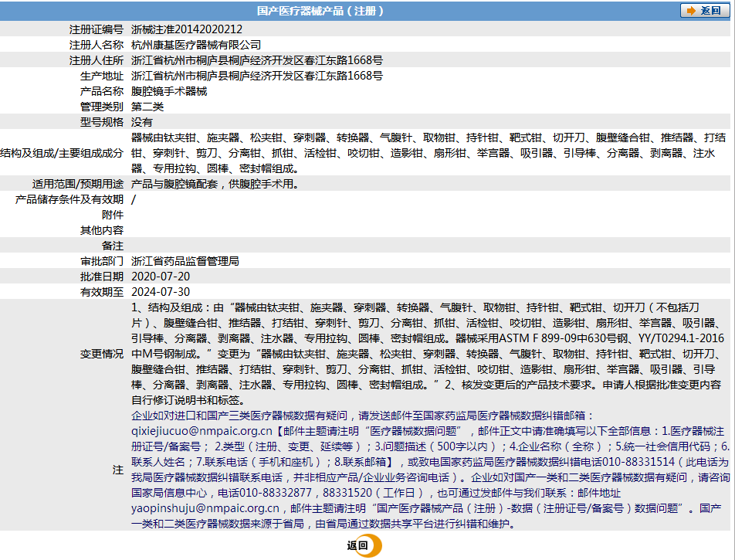Click the 型号规格 value 没有
Screen dimensions: 735x560
tap(142, 122)
